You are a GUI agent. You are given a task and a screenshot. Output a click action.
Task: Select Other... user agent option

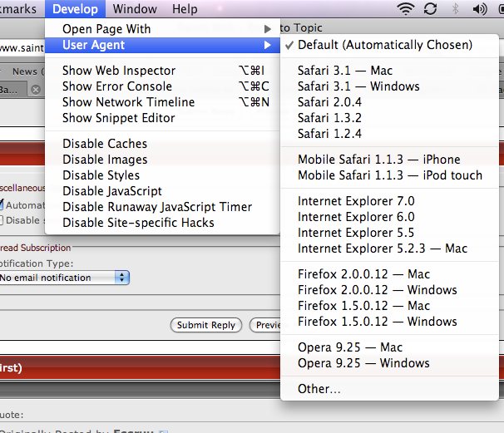319,389
